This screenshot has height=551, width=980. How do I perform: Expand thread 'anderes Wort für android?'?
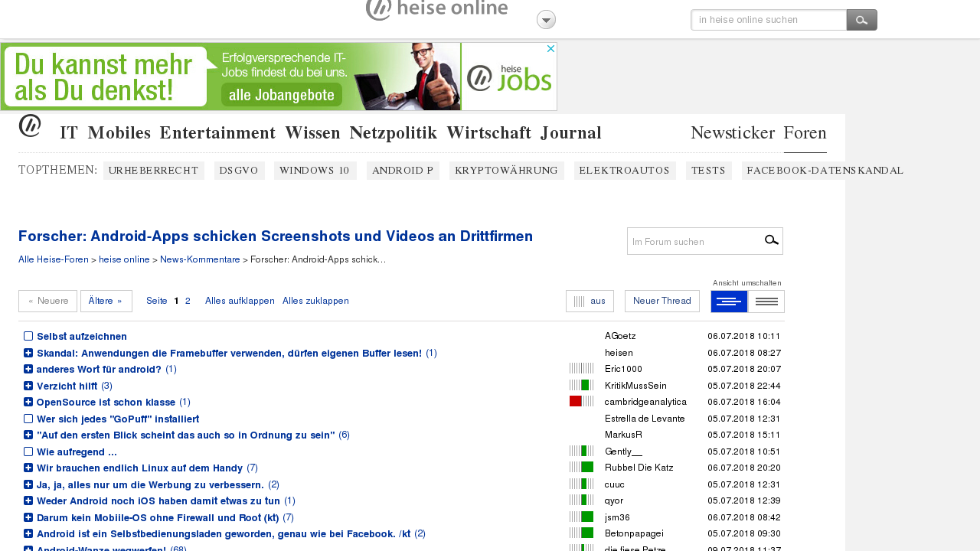[x=28, y=369]
